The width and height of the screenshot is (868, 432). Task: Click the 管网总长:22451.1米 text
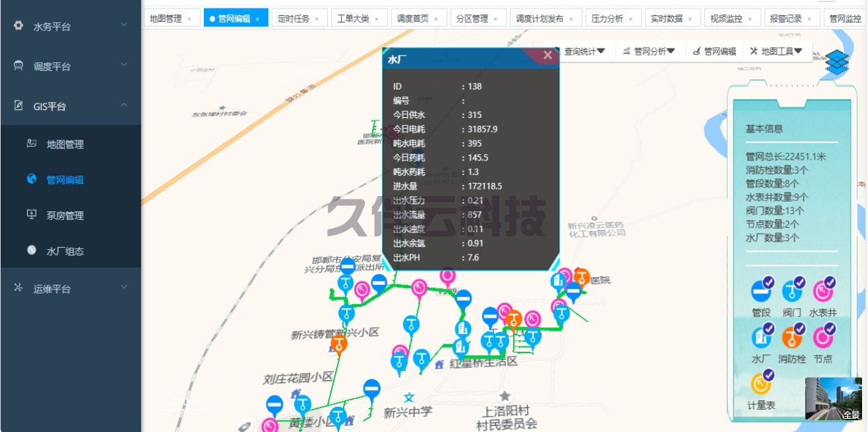(786, 156)
